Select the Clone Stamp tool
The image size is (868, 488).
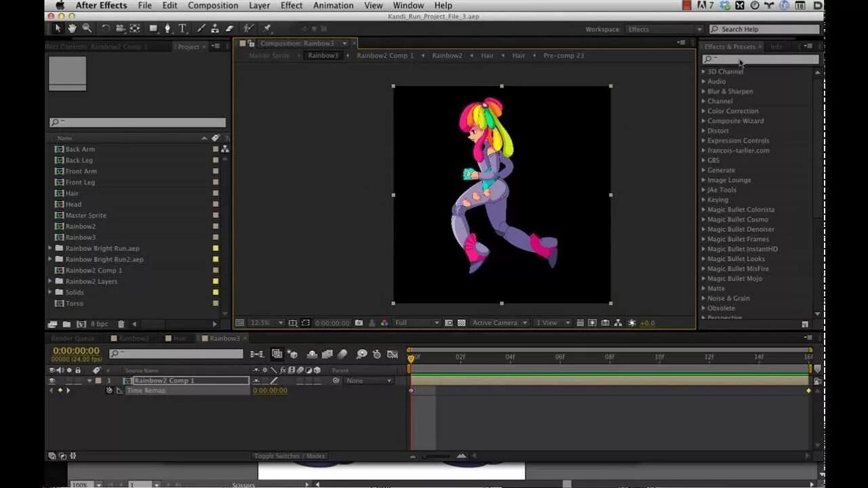(216, 28)
